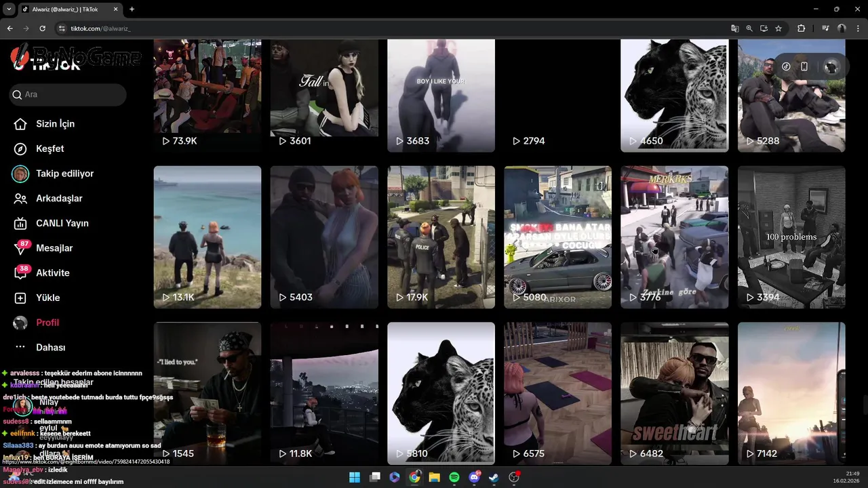The image size is (868, 488).
Task: Open Steam from the taskbar
Action: tap(494, 477)
